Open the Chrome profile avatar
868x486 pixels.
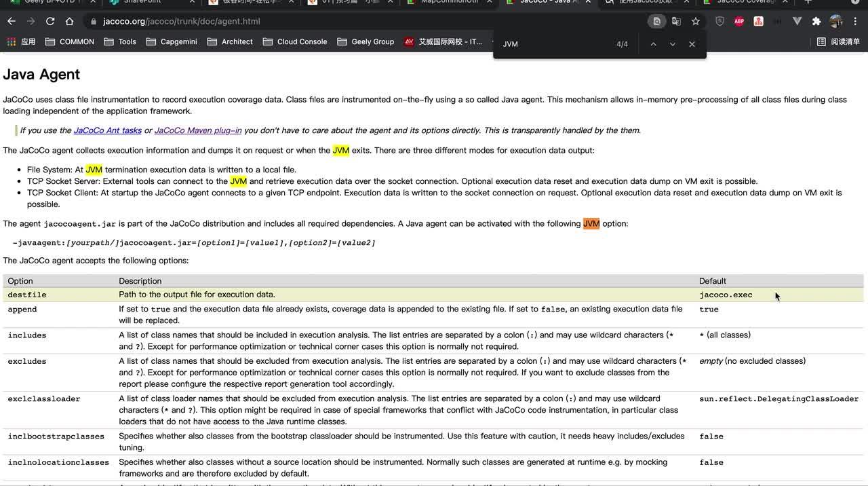(x=836, y=21)
